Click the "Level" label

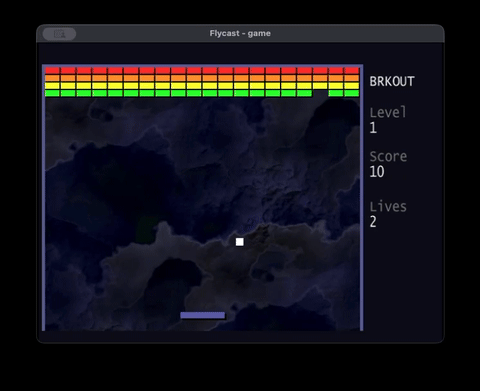(388, 112)
